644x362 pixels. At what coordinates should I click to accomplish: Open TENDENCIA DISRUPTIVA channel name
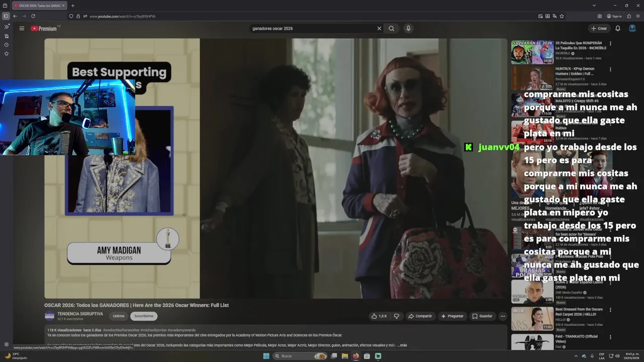click(x=80, y=314)
